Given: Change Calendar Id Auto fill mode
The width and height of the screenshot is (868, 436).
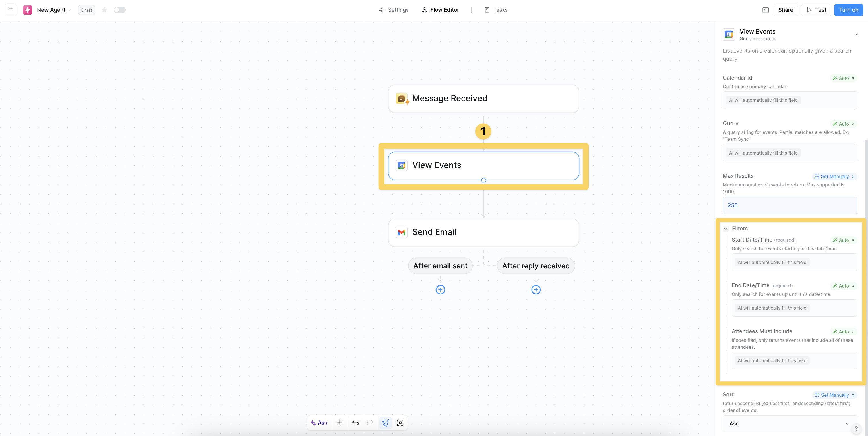Looking at the screenshot, I should (843, 78).
